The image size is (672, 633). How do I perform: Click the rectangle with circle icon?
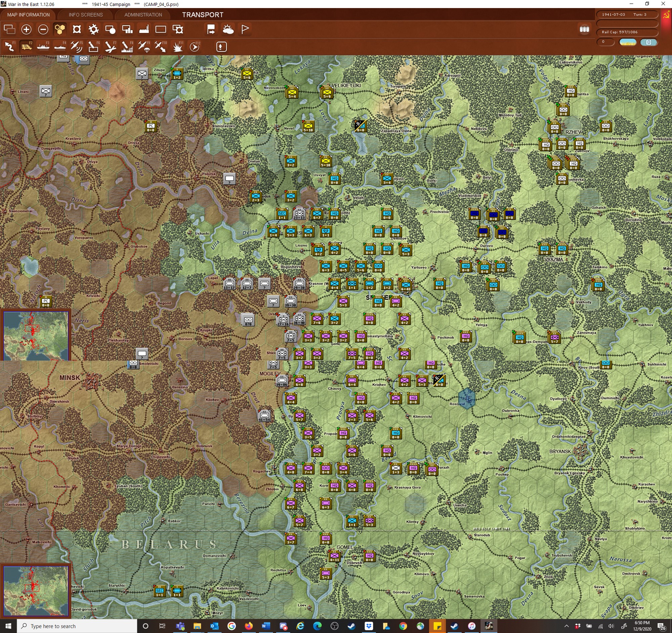tap(110, 30)
